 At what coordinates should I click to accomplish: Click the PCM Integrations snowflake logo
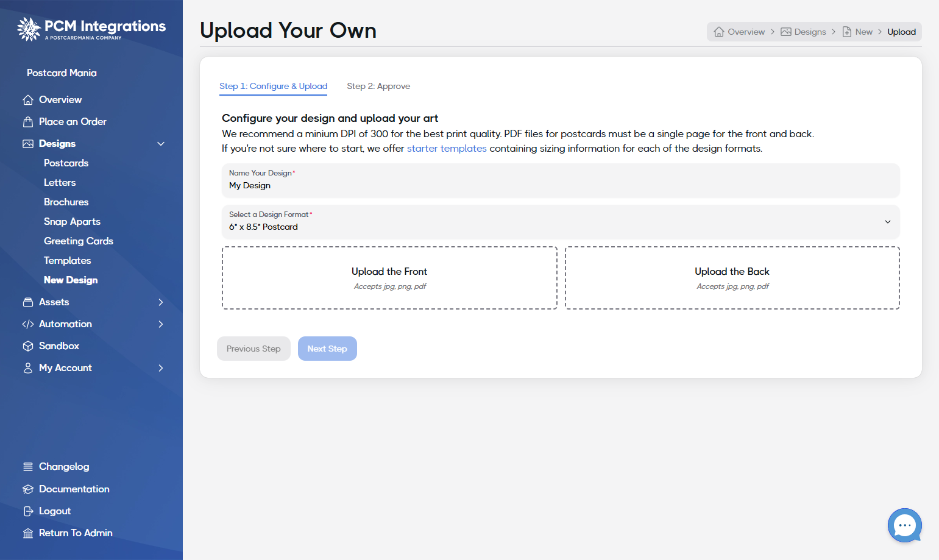29,29
